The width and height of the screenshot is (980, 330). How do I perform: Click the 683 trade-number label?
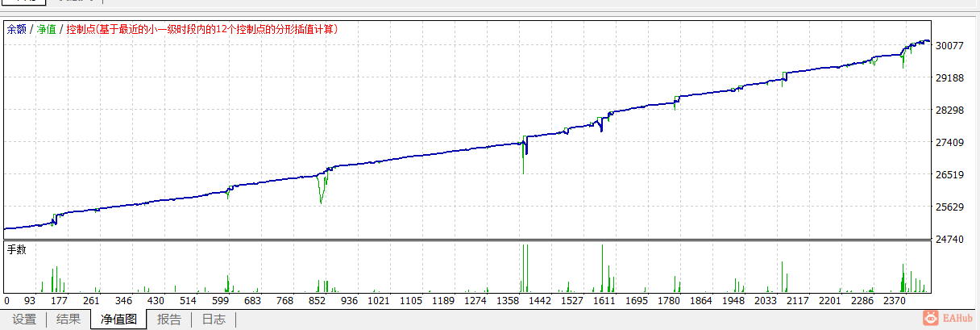pyautogui.click(x=252, y=300)
